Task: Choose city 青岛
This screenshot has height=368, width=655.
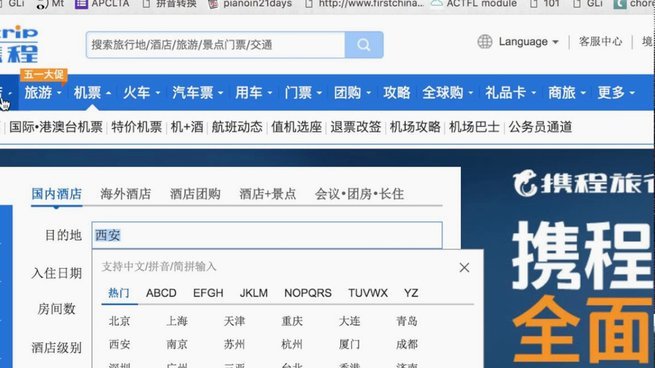Action: [x=407, y=321]
